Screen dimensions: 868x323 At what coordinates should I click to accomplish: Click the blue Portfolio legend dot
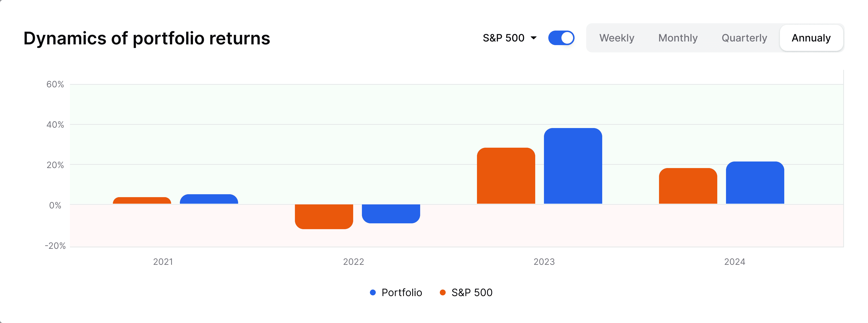tap(373, 292)
